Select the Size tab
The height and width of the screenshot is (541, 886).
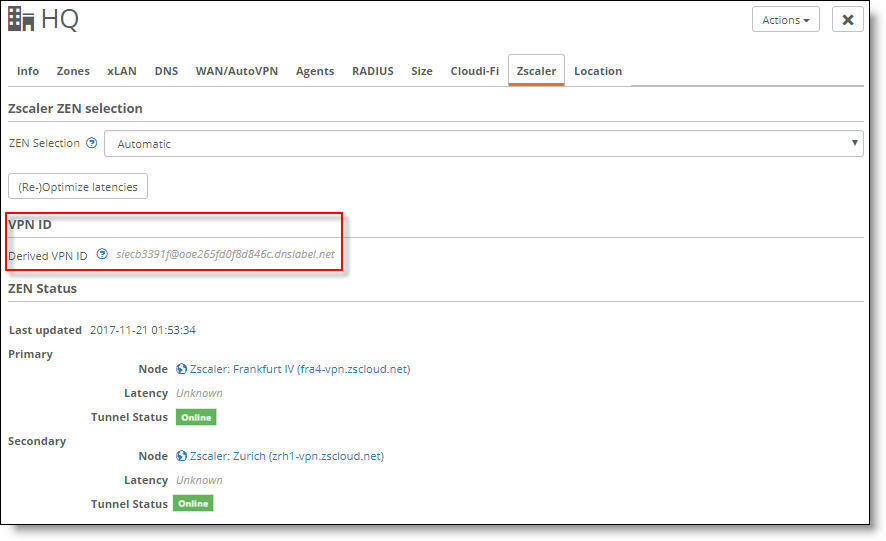(x=422, y=71)
